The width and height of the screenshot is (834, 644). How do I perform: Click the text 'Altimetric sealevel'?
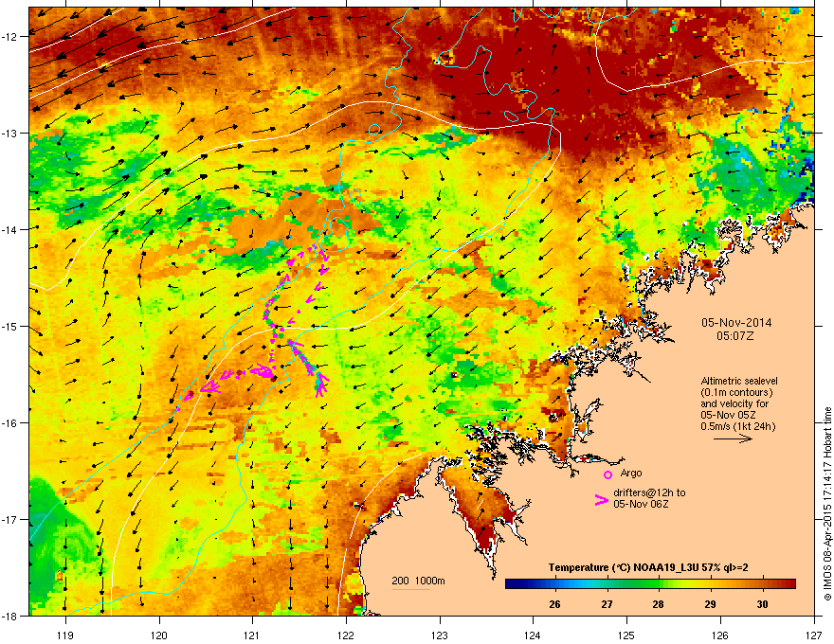(x=739, y=381)
